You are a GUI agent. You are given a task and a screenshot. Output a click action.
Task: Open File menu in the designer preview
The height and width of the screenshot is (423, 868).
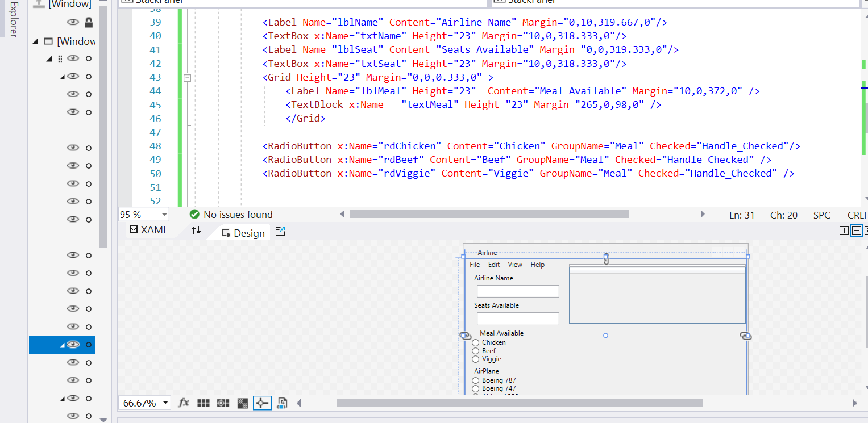(x=475, y=265)
